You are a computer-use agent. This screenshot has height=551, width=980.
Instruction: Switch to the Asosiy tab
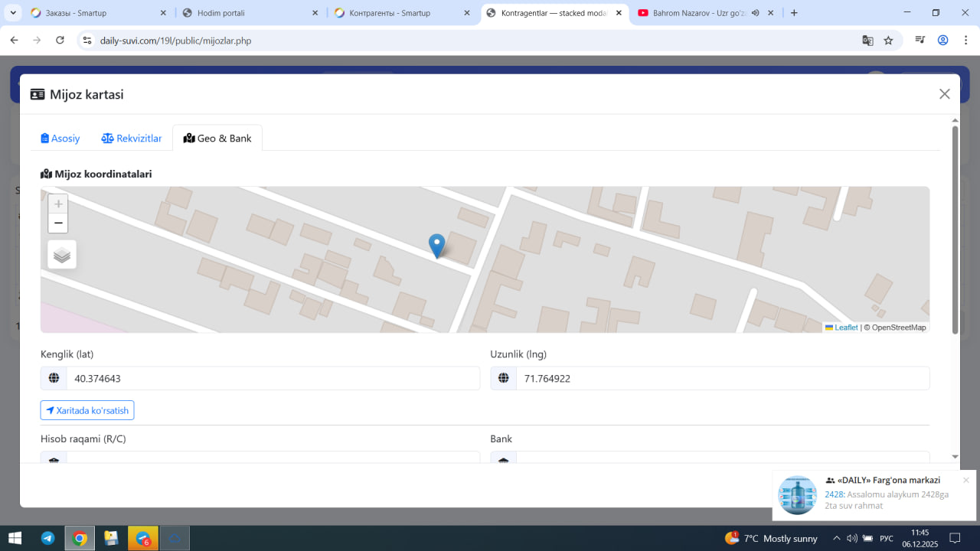tap(60, 138)
